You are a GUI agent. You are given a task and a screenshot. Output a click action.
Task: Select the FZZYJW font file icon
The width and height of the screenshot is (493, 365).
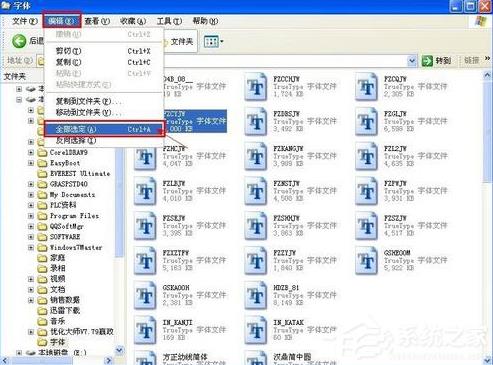tap(256, 261)
